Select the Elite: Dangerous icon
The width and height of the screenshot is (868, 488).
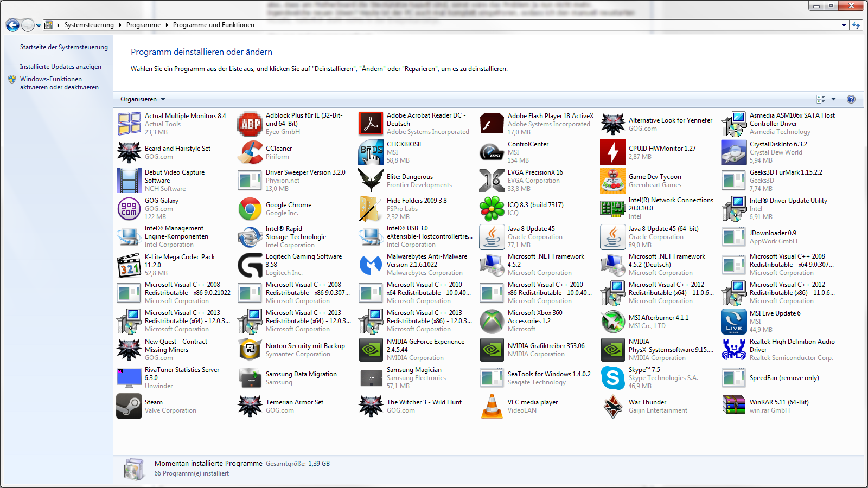371,181
